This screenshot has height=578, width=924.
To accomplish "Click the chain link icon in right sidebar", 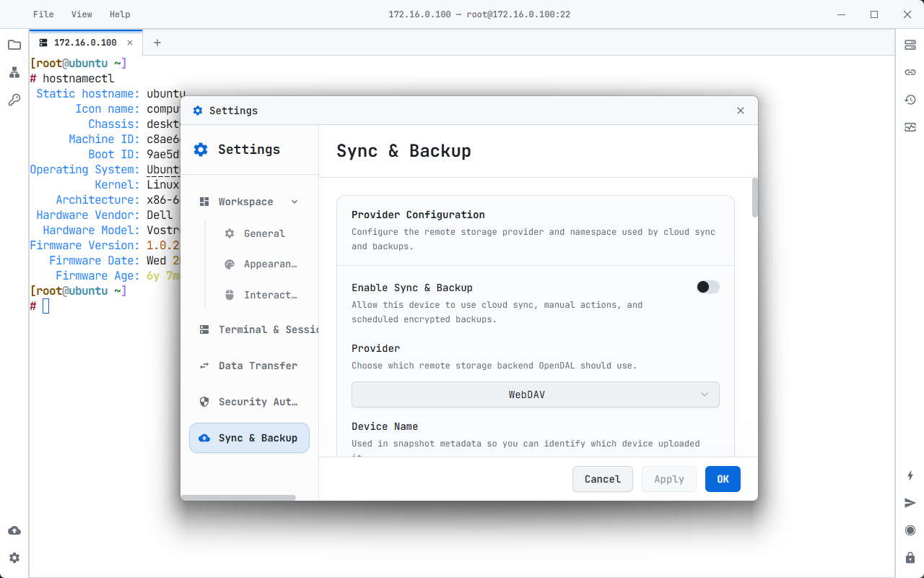I will (x=910, y=72).
